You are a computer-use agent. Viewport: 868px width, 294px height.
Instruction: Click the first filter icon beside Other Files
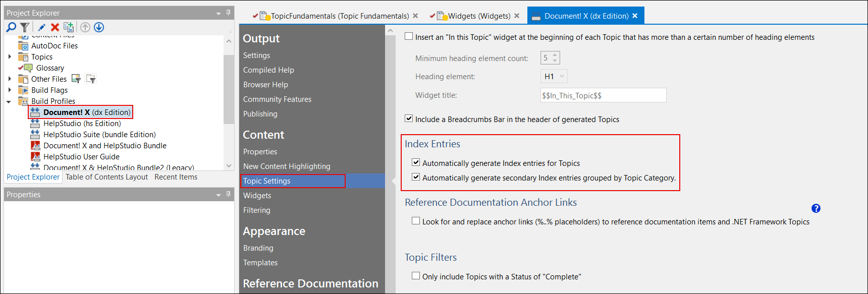(x=76, y=79)
